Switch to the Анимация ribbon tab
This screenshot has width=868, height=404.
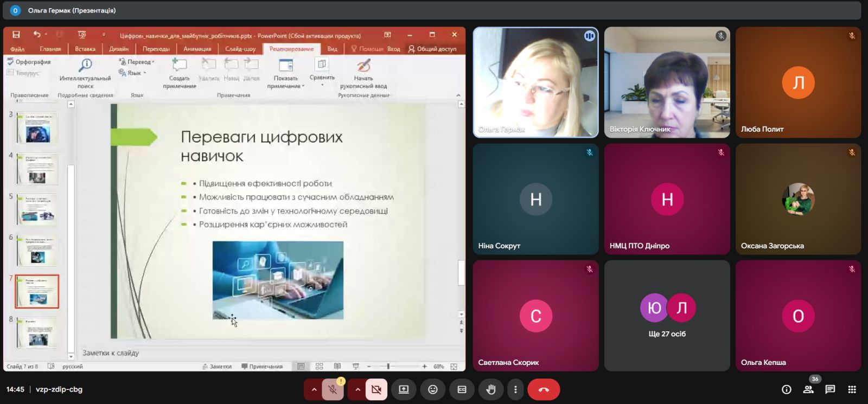[197, 49]
